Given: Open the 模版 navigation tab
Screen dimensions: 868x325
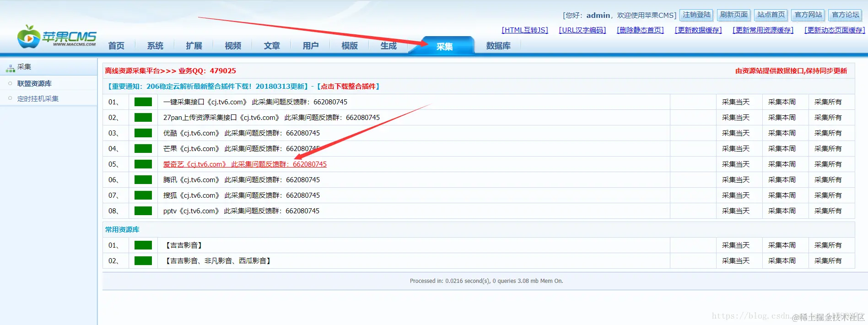Looking at the screenshot, I should 350,46.
